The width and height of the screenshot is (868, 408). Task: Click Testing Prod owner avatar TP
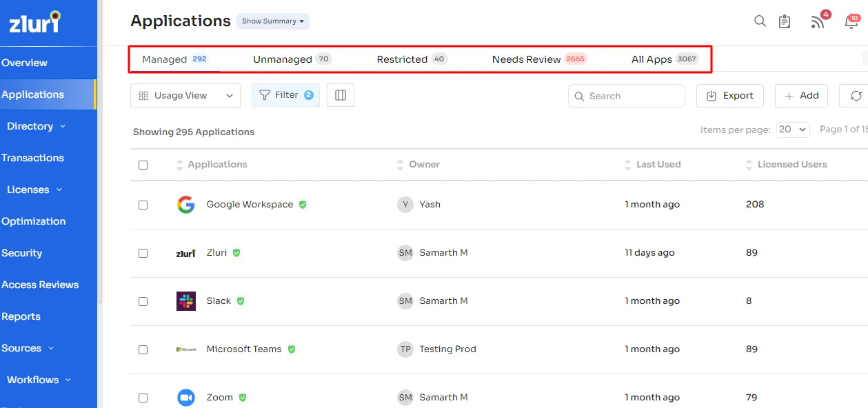point(405,349)
